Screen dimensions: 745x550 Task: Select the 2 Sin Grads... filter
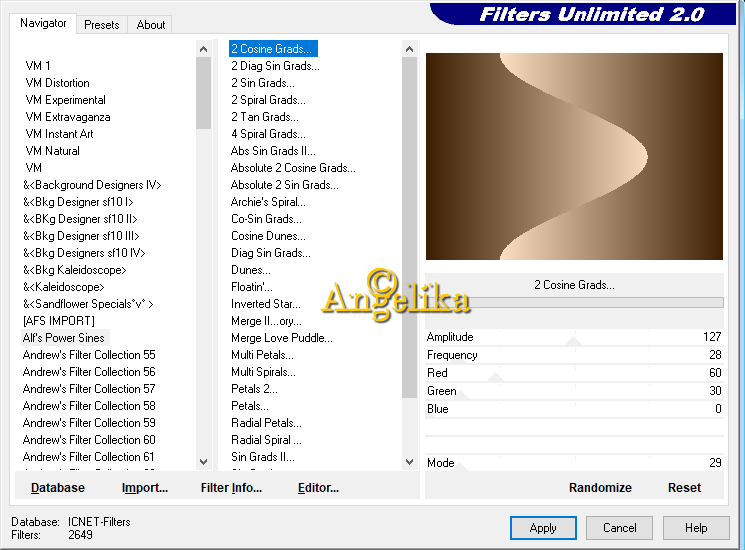pos(263,83)
